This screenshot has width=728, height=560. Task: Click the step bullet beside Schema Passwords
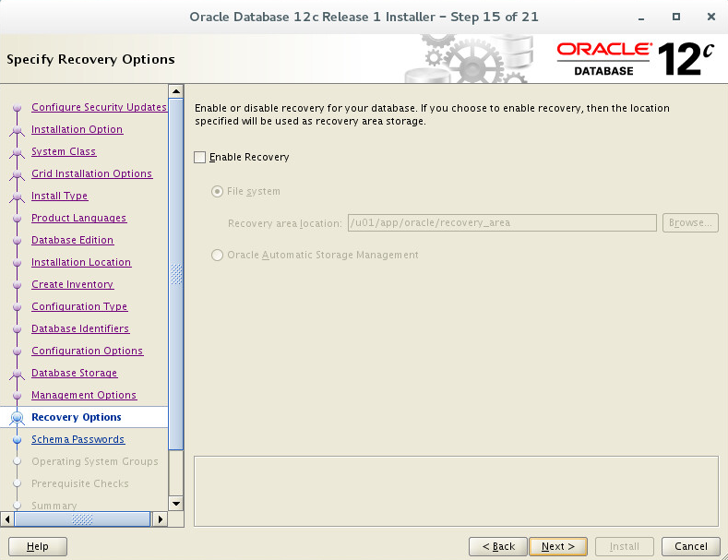(x=18, y=440)
